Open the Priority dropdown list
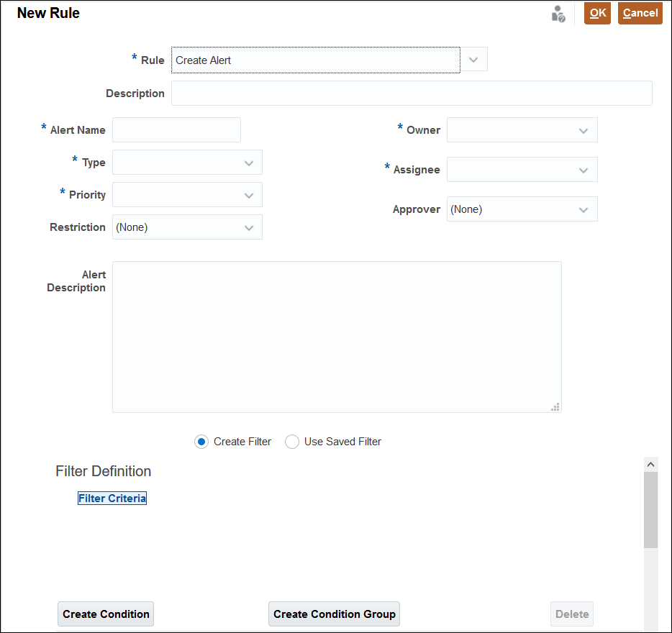Viewport: 672px width, 633px height. pos(249,195)
